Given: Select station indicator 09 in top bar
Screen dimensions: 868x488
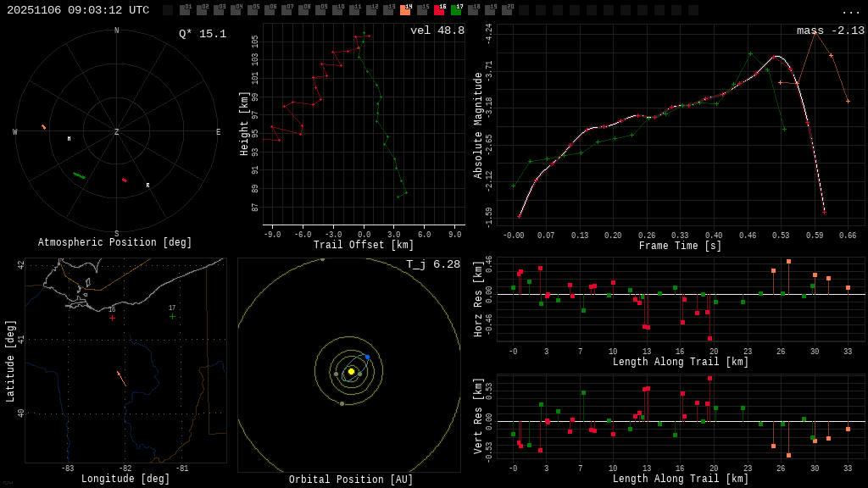Looking at the screenshot, I should (320, 9).
